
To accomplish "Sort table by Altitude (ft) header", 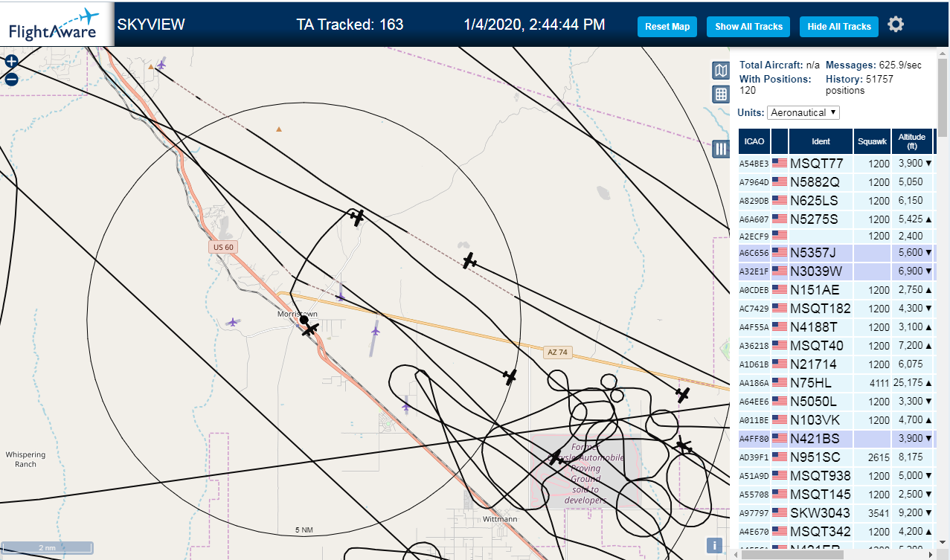I will (x=911, y=141).
